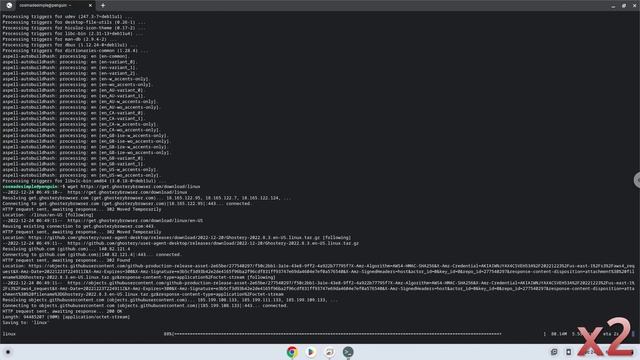The height and width of the screenshot is (360, 640).
Task: Maximize or restore the terminal window
Action: [x=624, y=6]
